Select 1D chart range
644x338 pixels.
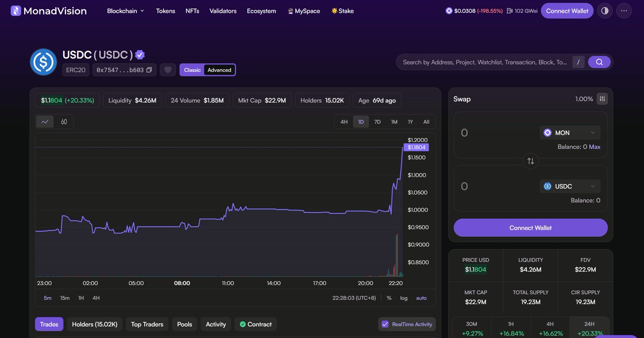[361, 122]
